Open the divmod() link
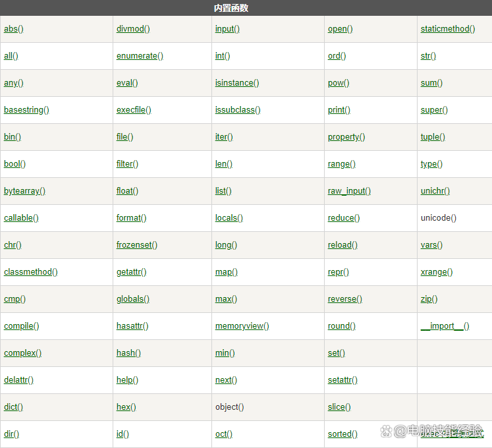The height and width of the screenshot is (448, 492). point(133,29)
